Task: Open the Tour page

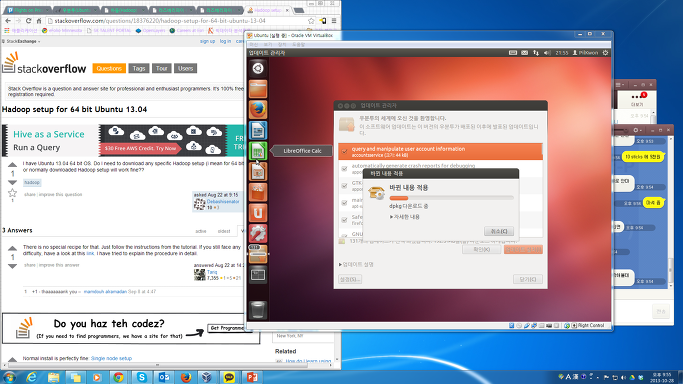Action: [x=162, y=68]
